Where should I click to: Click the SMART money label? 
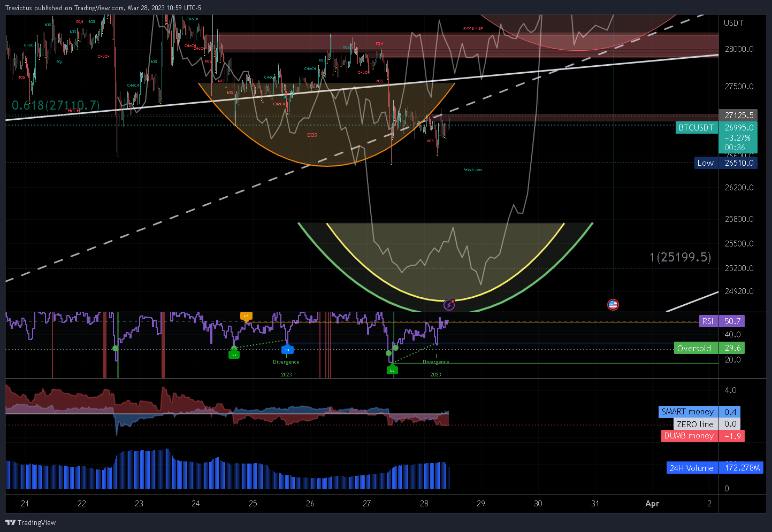click(688, 412)
